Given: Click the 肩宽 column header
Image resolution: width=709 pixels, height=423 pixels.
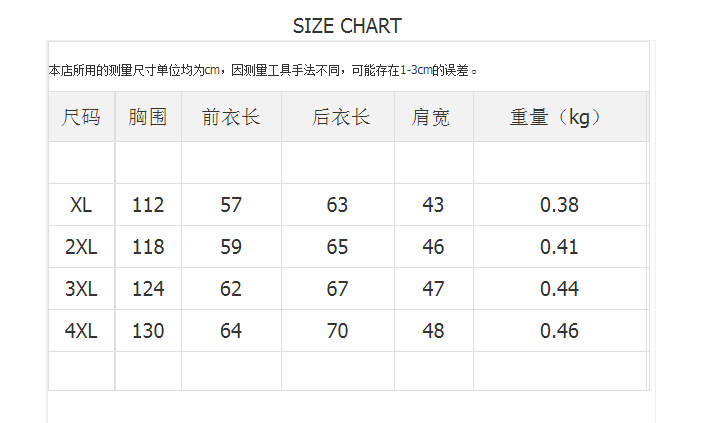Looking at the screenshot, I should [433, 117].
